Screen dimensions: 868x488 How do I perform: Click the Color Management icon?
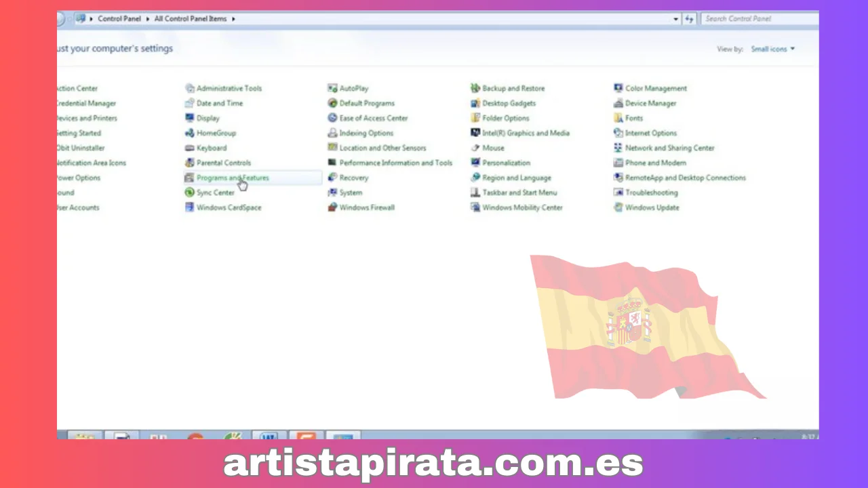(x=618, y=88)
